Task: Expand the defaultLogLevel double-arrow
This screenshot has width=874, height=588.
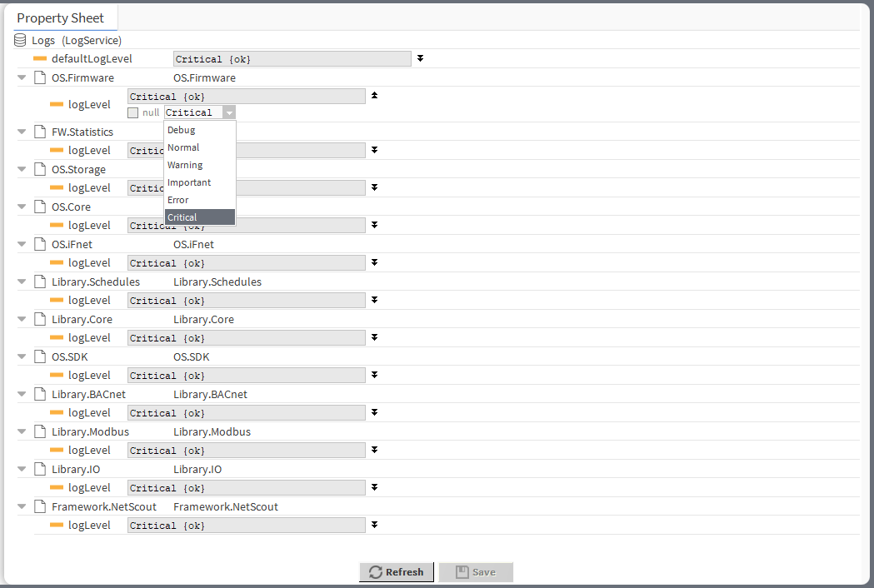Action: (x=421, y=58)
